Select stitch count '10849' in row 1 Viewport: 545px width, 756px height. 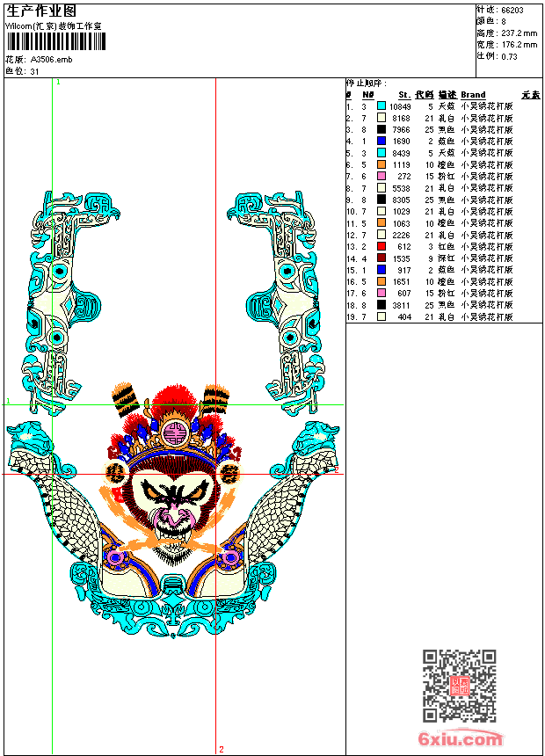[x=400, y=106]
